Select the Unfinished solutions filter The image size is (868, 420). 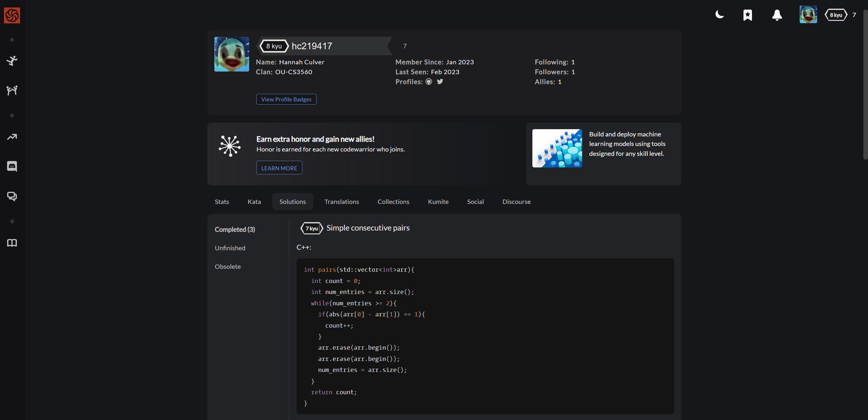230,248
